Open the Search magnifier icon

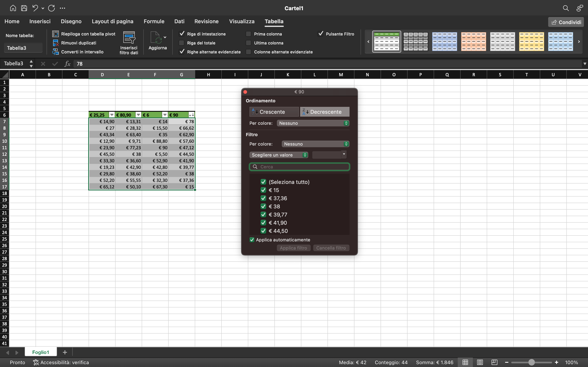(566, 8)
